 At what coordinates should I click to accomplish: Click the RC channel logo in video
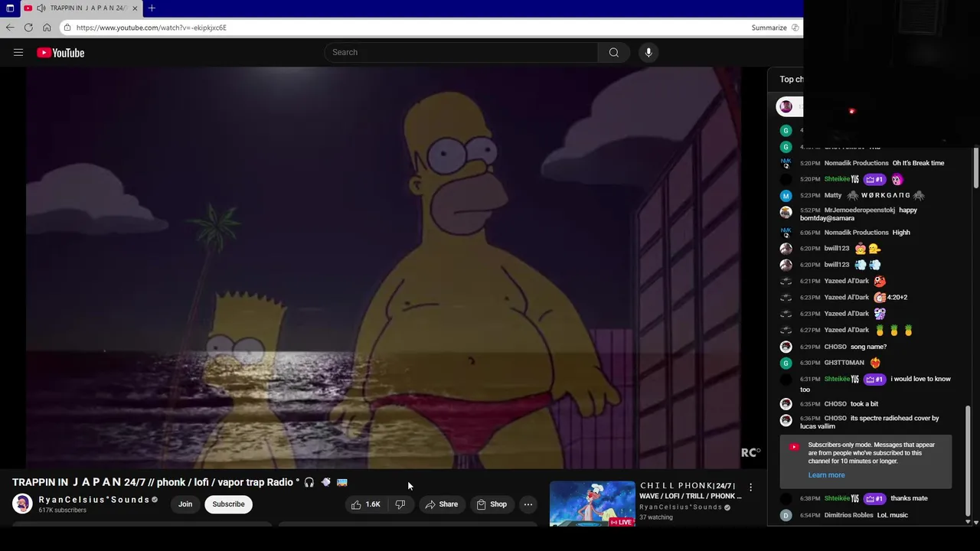click(x=750, y=452)
